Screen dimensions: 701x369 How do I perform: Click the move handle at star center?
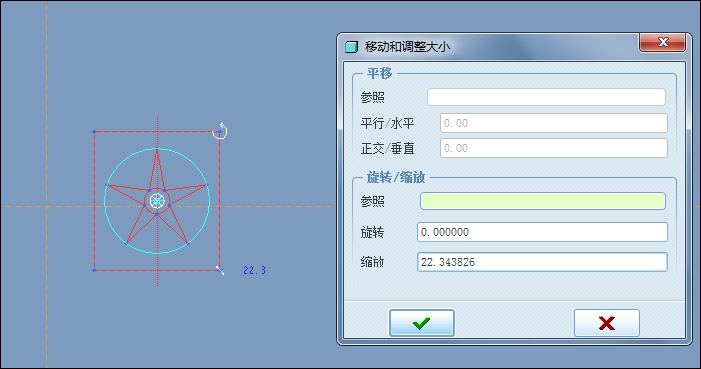tap(157, 201)
